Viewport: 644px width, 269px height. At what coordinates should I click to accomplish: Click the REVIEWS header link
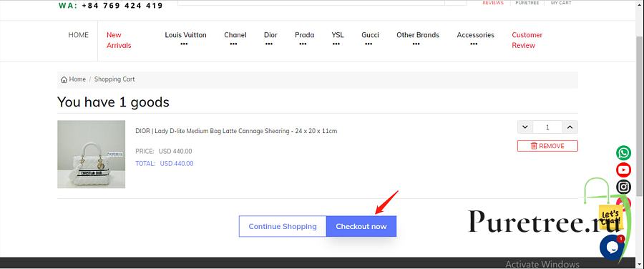[493, 2]
